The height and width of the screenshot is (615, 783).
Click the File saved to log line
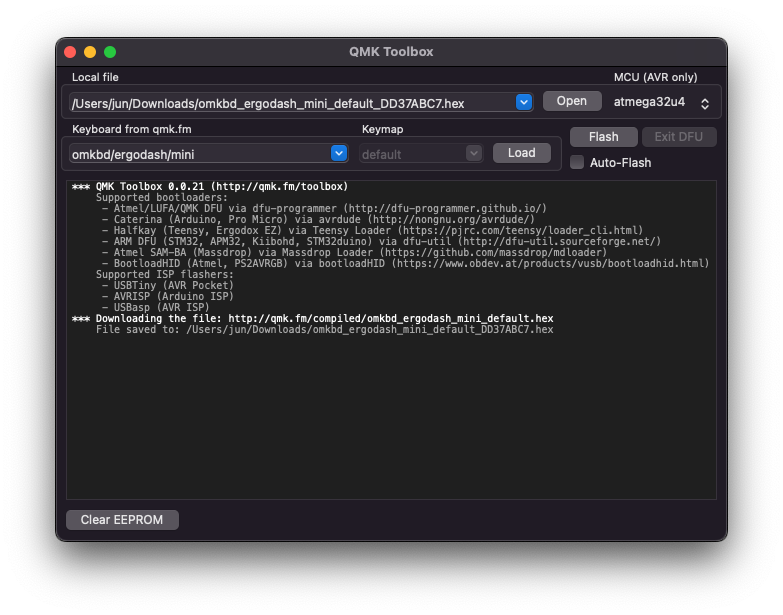[x=325, y=329]
